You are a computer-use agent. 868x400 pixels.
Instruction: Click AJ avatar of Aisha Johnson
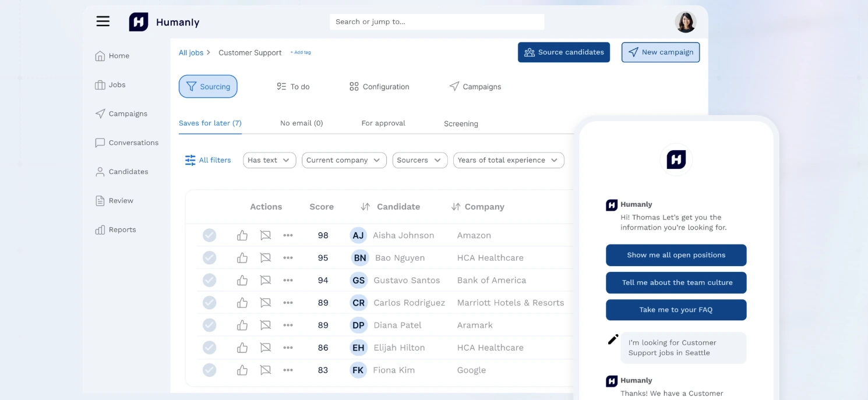(358, 235)
